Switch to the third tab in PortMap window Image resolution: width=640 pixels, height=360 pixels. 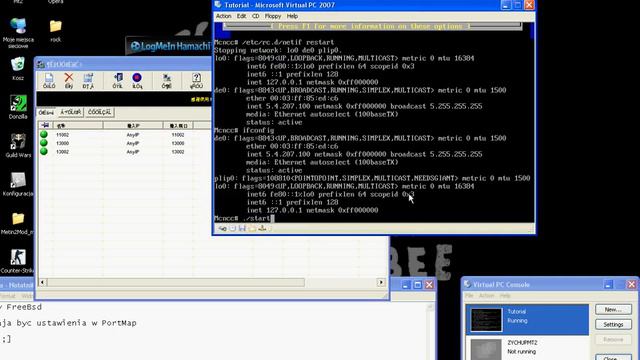click(99, 112)
